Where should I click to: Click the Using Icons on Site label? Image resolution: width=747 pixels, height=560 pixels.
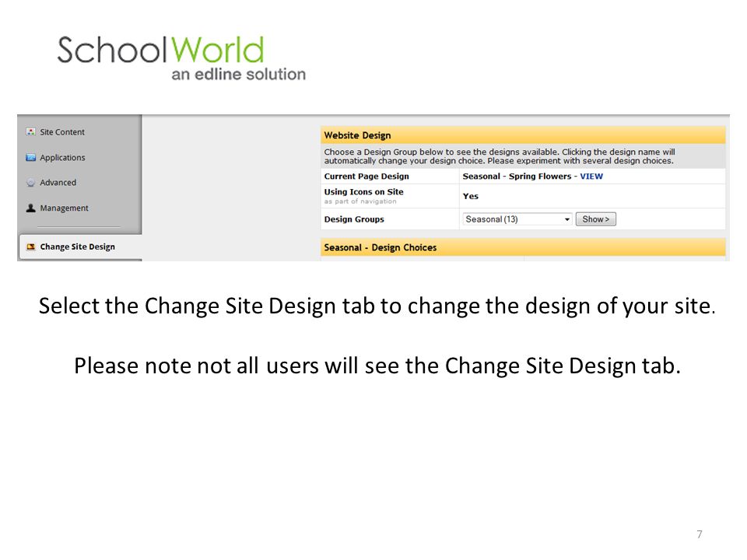pos(363,192)
